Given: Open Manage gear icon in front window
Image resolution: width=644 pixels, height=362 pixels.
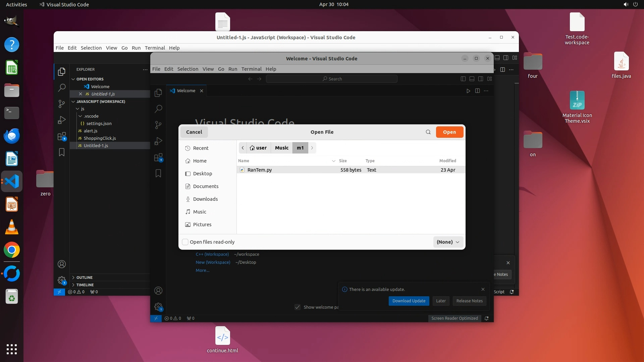Looking at the screenshot, I should coord(158,307).
